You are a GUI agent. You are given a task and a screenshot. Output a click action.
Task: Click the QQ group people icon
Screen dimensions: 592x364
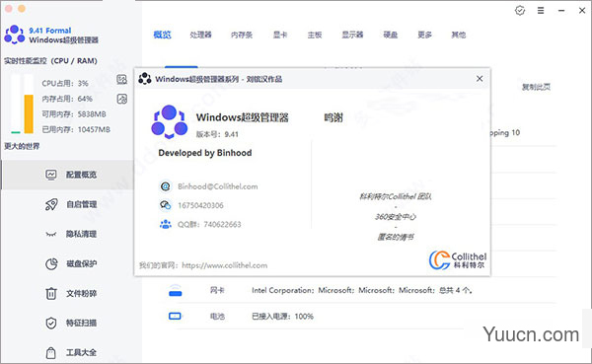pyautogui.click(x=165, y=224)
